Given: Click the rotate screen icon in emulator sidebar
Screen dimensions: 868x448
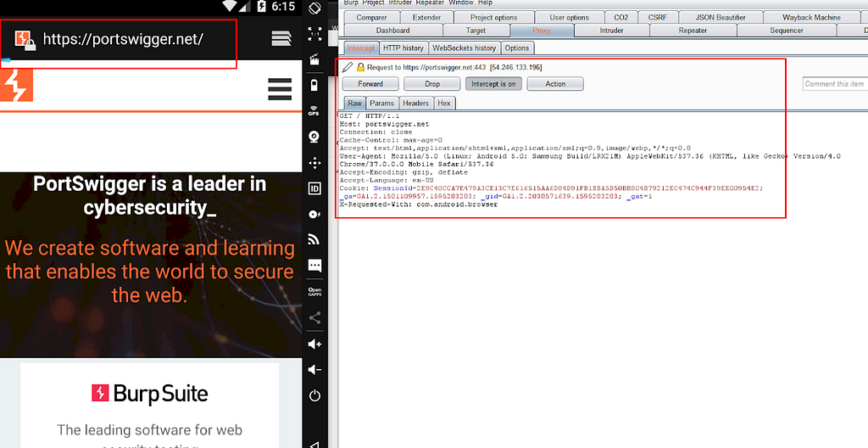Looking at the screenshot, I should [x=314, y=8].
